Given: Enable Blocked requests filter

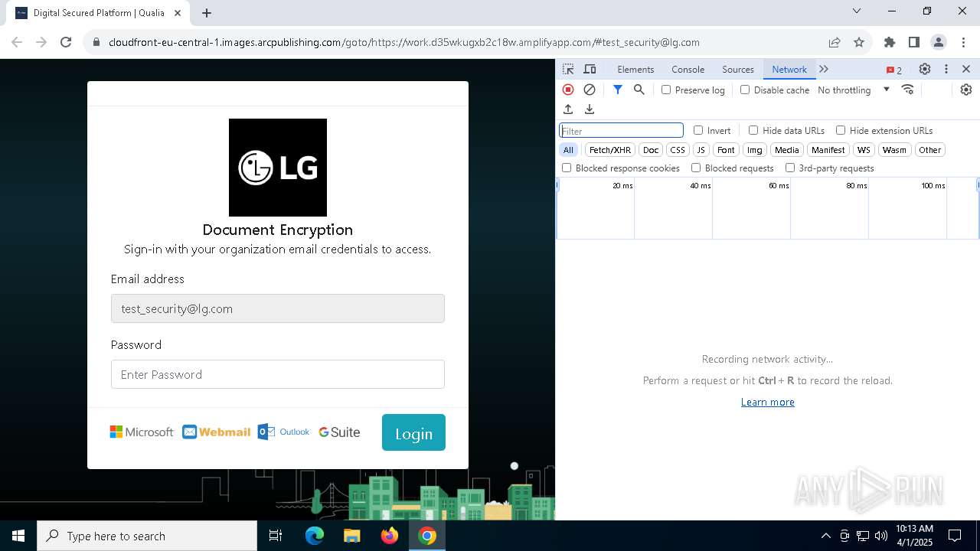Looking at the screenshot, I should click(x=696, y=168).
